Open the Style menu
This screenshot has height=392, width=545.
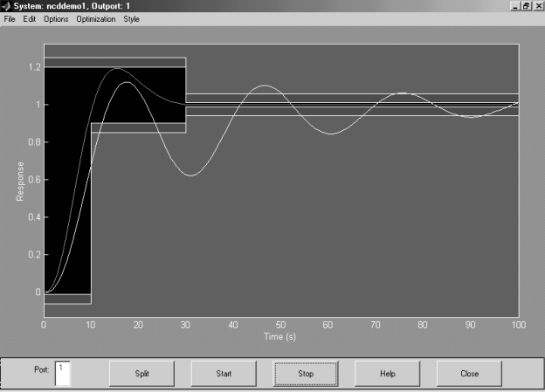point(131,19)
